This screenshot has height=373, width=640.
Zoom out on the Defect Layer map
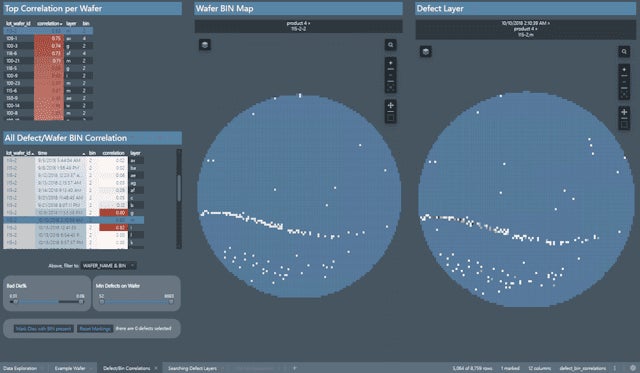[624, 82]
